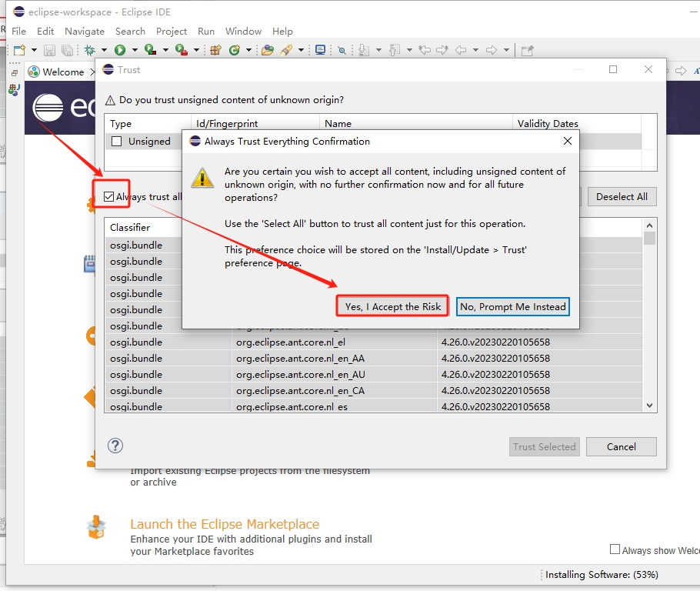
Task: Click the classifier list scroll-up arrow
Action: tap(649, 225)
